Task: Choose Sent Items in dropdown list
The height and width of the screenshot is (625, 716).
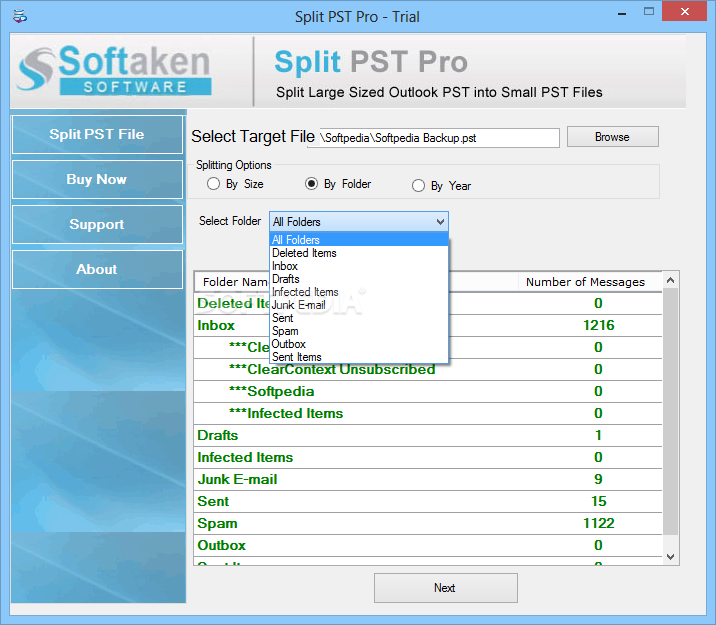Action: [359, 357]
